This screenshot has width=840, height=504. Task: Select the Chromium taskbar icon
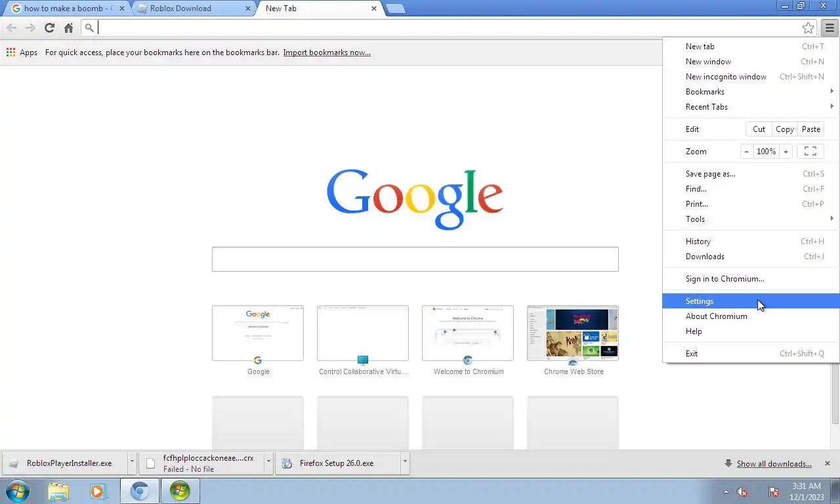pos(139,491)
